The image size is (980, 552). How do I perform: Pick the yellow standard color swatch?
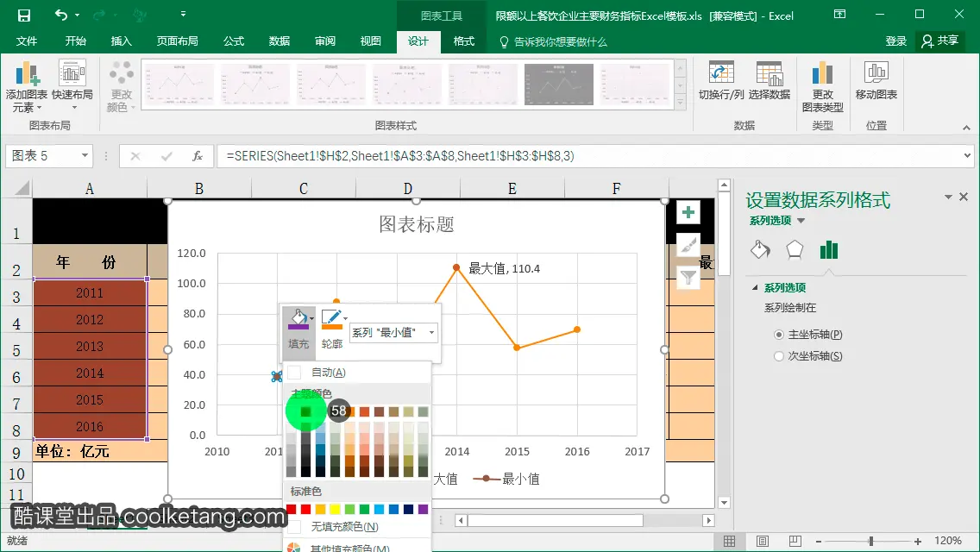click(x=335, y=510)
